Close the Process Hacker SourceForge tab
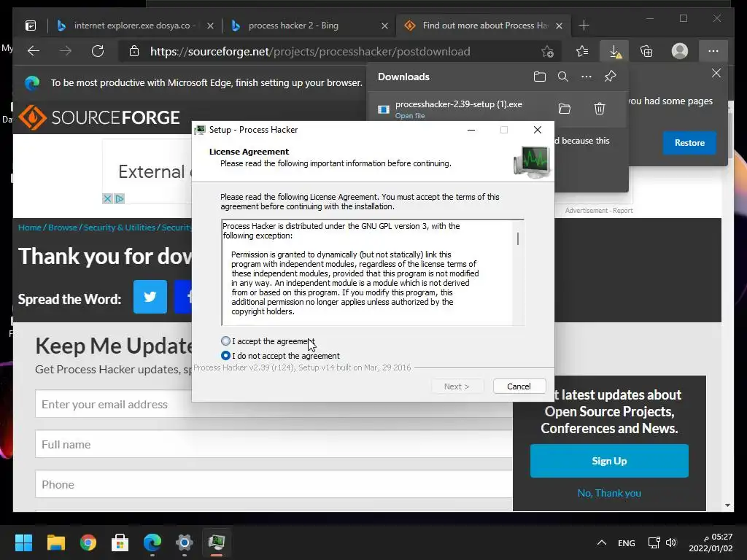 (x=560, y=26)
